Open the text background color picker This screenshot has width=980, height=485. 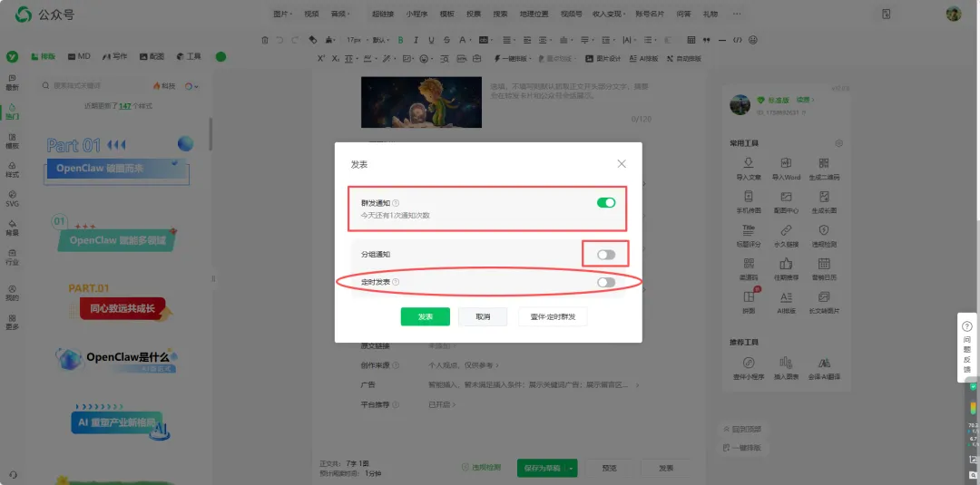click(x=485, y=40)
